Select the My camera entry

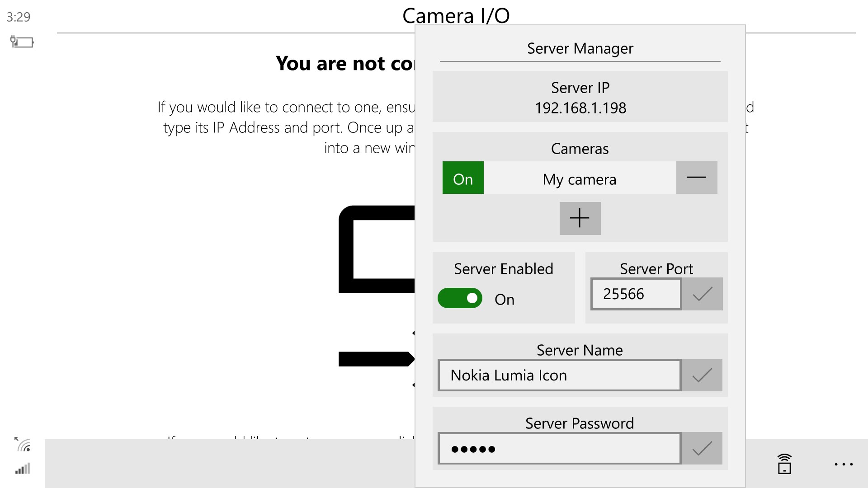580,179
